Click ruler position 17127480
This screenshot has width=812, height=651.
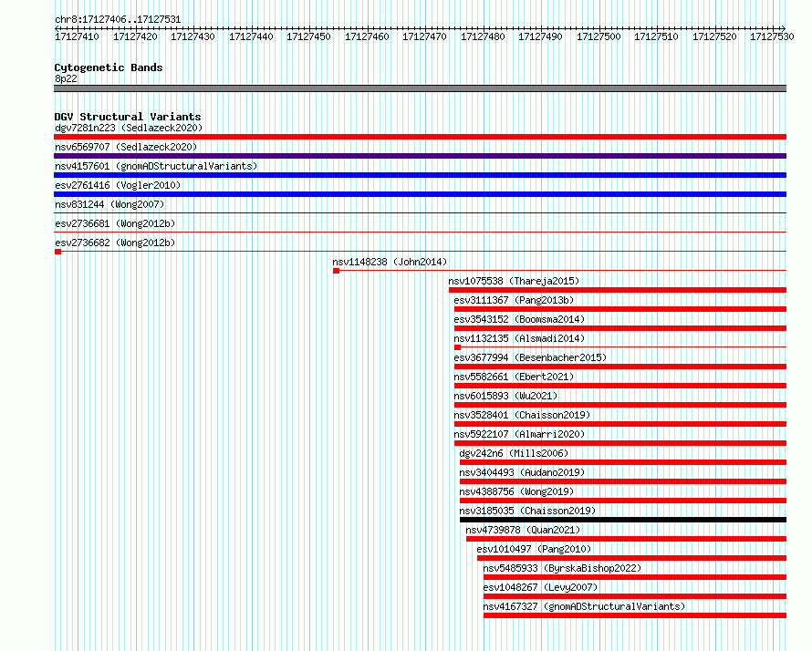[483, 36]
